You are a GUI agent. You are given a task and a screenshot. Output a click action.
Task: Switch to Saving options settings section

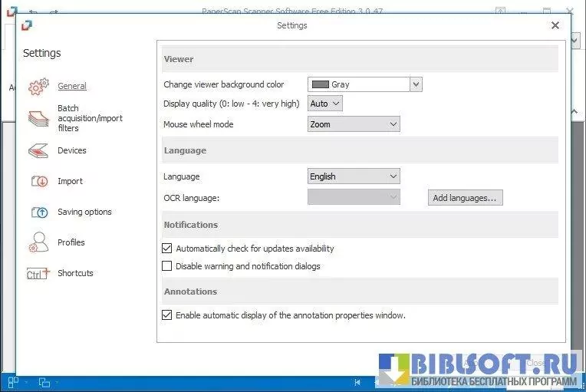coord(84,212)
